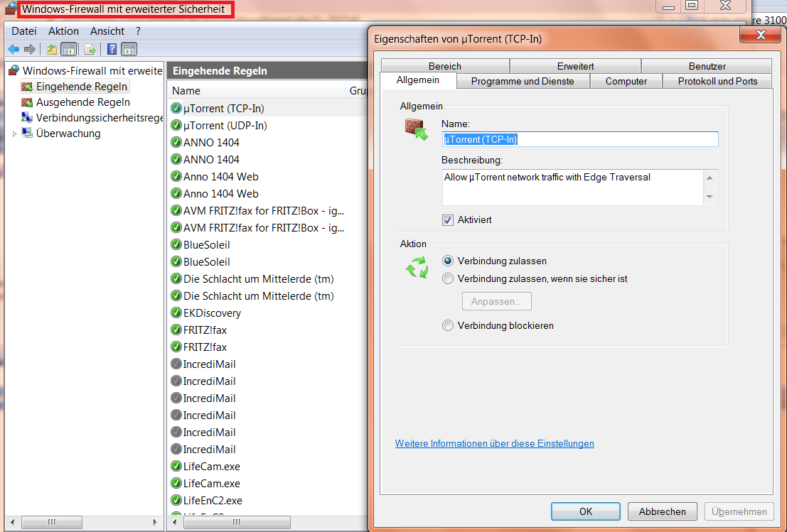Select the Verbindung blockieren option
The width and height of the screenshot is (787, 532).
[448, 326]
